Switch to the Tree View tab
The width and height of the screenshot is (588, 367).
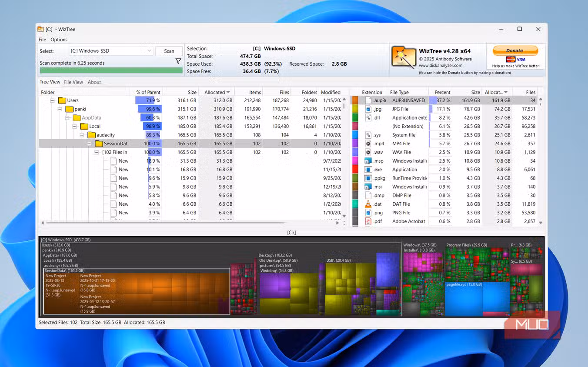(x=50, y=82)
